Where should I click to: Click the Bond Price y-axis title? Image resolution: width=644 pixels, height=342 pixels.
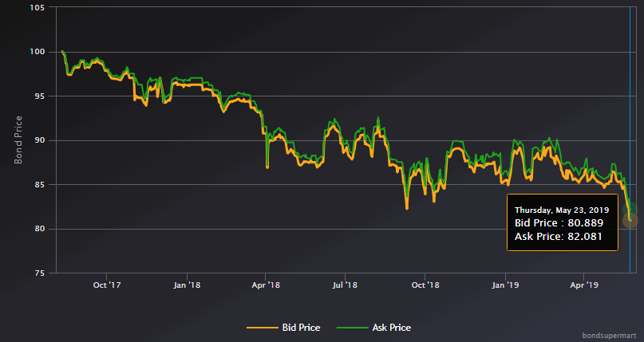point(18,140)
